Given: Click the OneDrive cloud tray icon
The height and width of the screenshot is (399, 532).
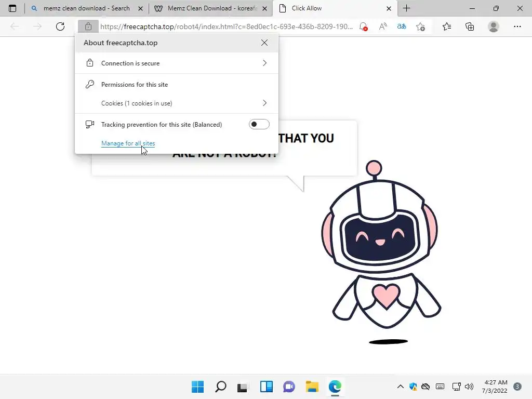Looking at the screenshot, I should click(425, 387).
